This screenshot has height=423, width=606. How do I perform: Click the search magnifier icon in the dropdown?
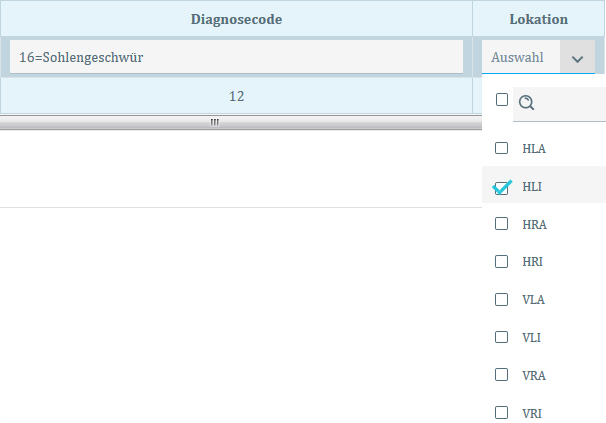[527, 102]
